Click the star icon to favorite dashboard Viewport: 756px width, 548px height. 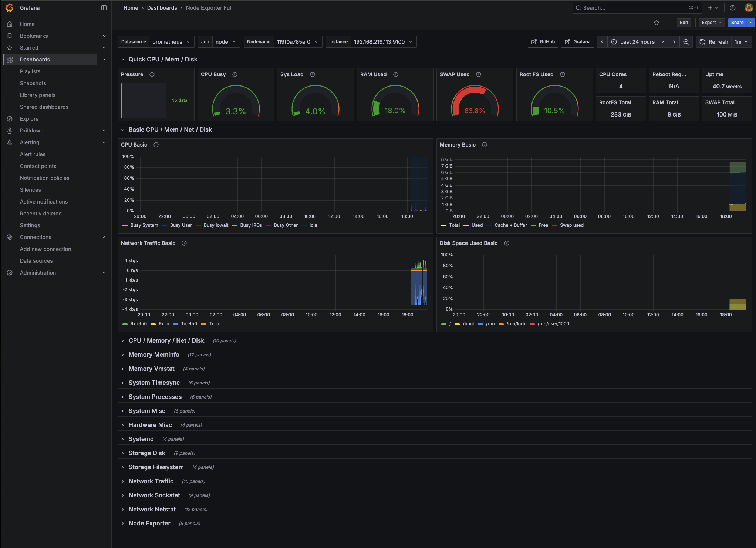pyautogui.click(x=657, y=23)
